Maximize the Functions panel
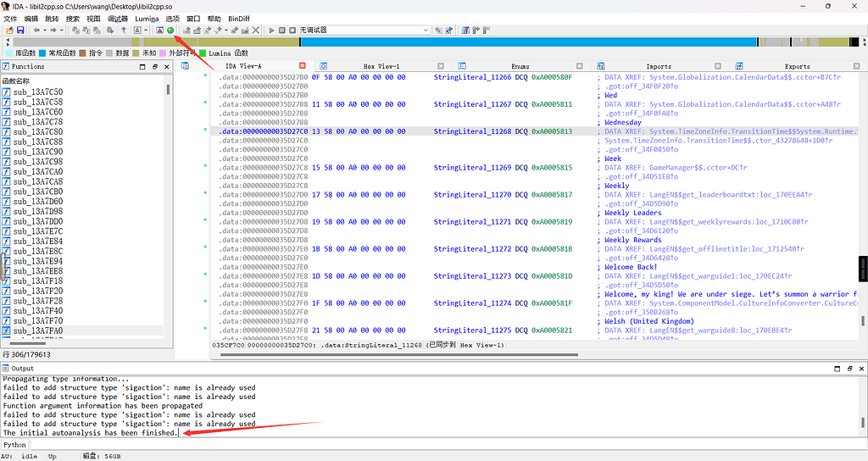 (x=142, y=66)
